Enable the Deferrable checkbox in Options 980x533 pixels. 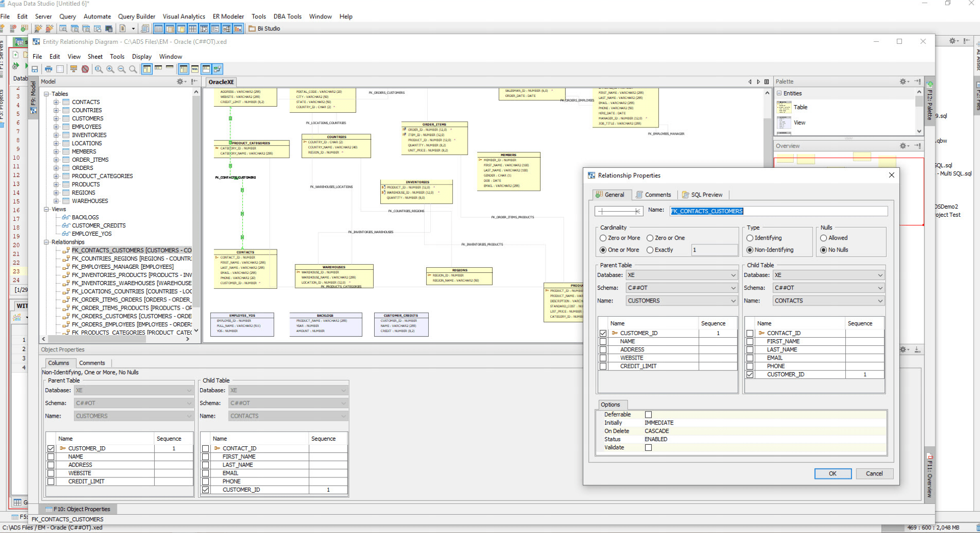coord(649,414)
